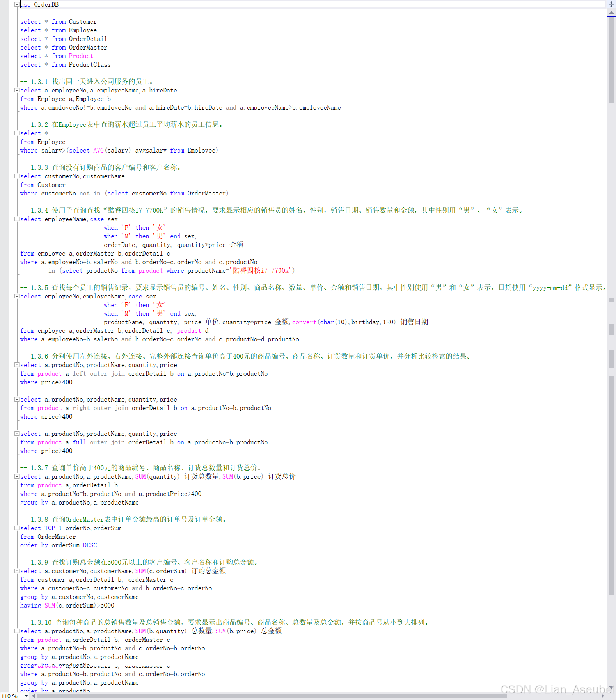
Task: Collapse the full outer join query block
Action: [x=17, y=434]
